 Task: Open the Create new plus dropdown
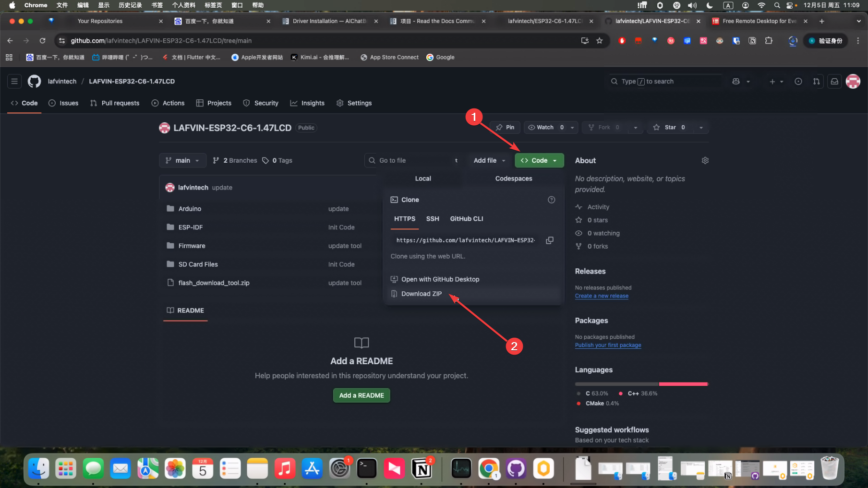coord(776,82)
